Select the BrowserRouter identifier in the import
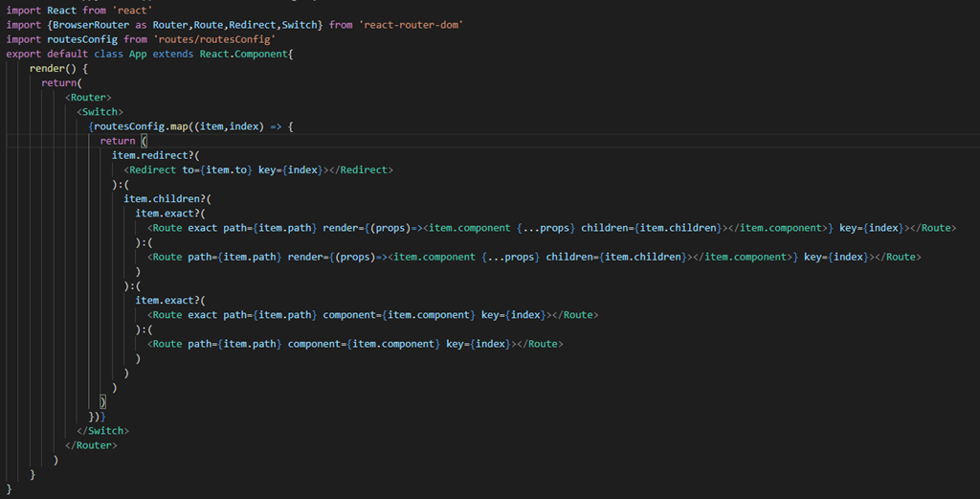 coord(91,25)
